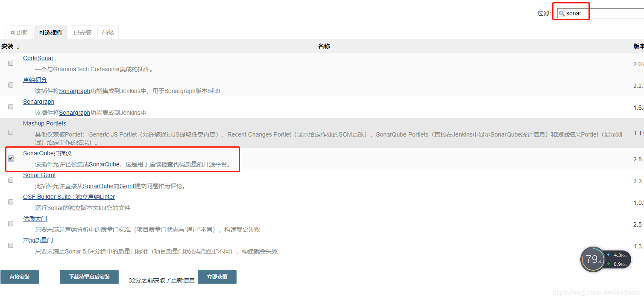Click the 运行Sonar的独立版本 description text
644x300 pixels.
(83, 208)
